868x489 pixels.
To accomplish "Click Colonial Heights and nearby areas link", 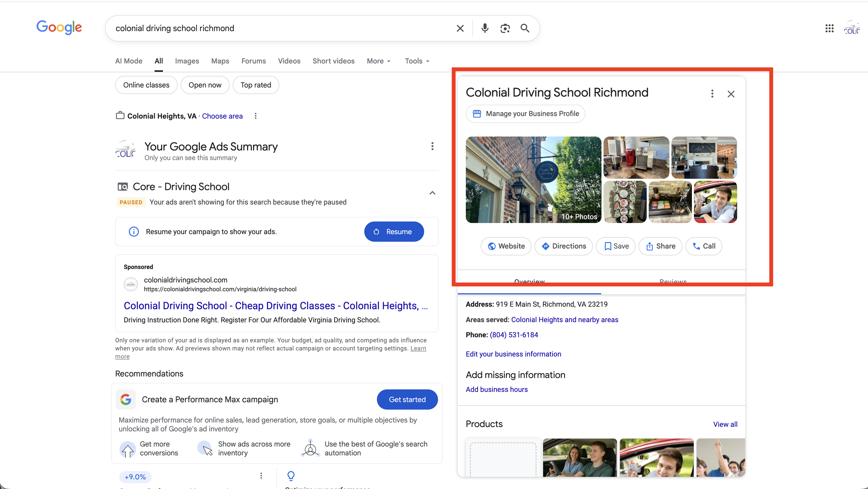I will coord(565,320).
